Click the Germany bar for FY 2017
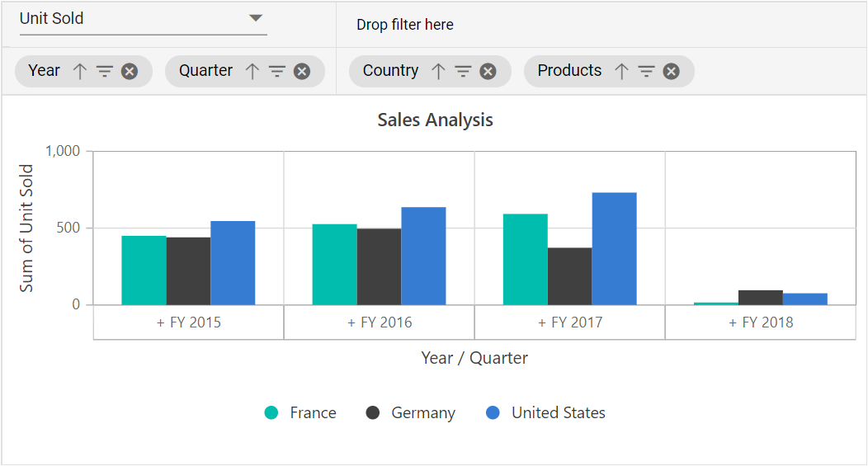The width and height of the screenshot is (868, 466). pyautogui.click(x=569, y=276)
